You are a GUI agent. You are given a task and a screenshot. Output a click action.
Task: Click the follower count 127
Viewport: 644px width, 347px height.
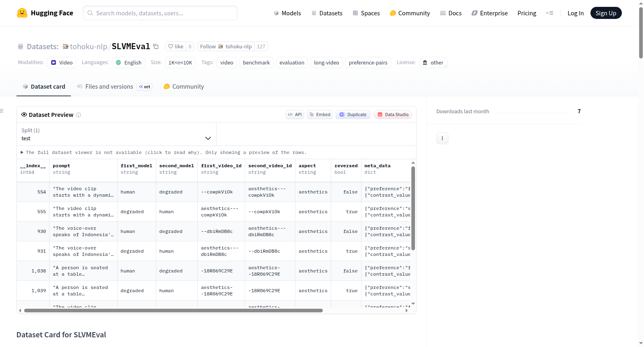coord(261,46)
